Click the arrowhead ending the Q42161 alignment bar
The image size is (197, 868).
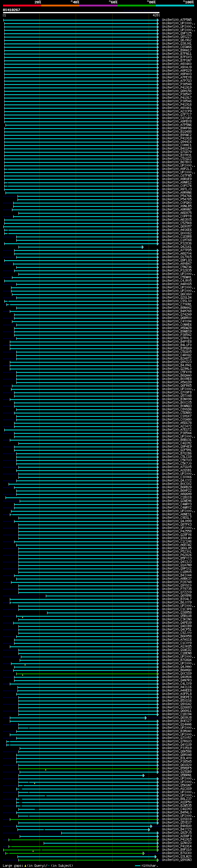[x=143, y=247]
